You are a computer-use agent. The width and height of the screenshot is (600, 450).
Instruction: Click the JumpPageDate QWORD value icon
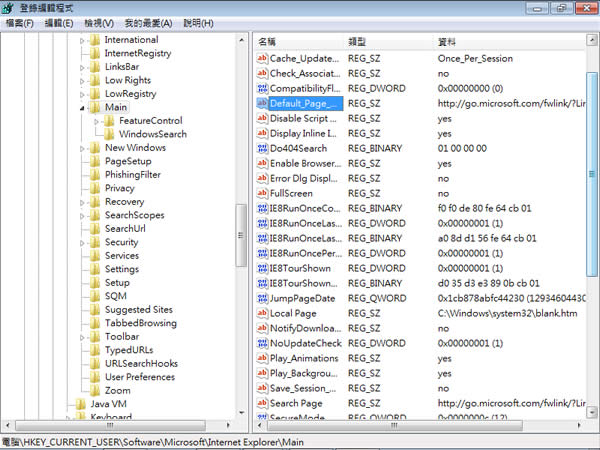[x=262, y=298]
